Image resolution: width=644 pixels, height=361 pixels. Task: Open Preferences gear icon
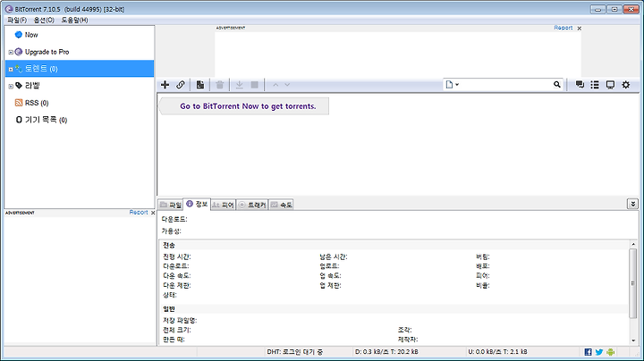click(625, 85)
